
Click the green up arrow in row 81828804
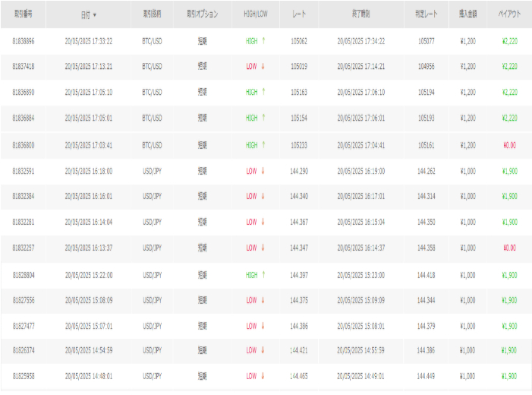(x=263, y=275)
